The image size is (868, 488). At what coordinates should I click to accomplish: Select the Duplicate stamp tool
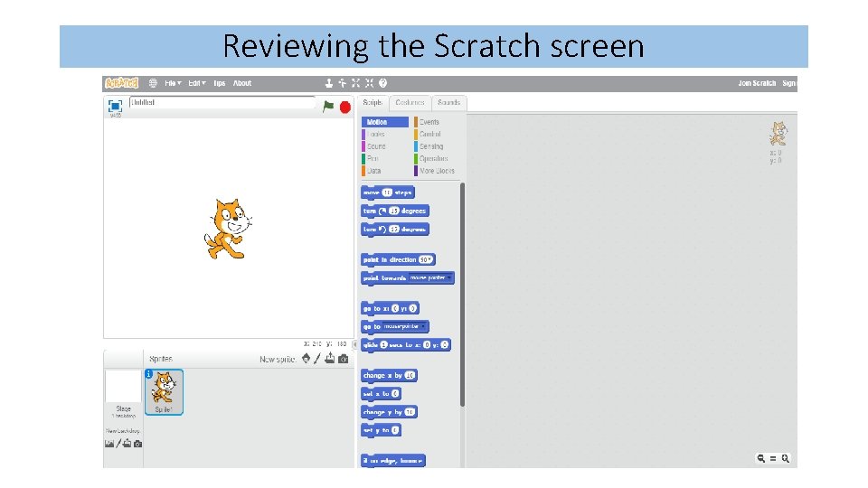tap(329, 83)
